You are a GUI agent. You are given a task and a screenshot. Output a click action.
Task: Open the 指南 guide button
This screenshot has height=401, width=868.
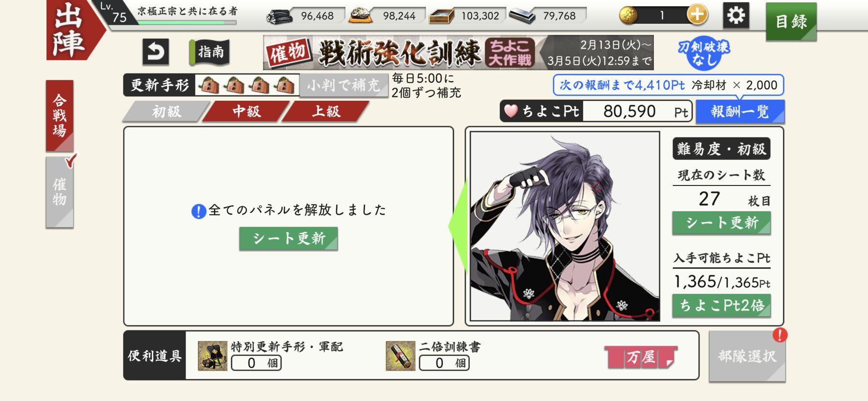pyautogui.click(x=210, y=52)
